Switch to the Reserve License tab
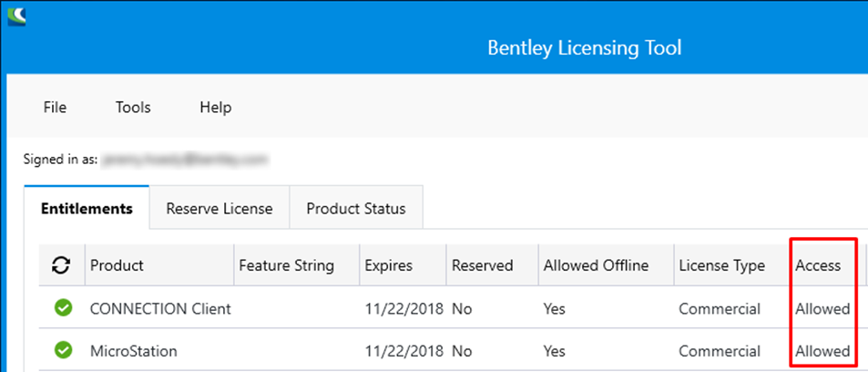The image size is (868, 372). pos(219,208)
